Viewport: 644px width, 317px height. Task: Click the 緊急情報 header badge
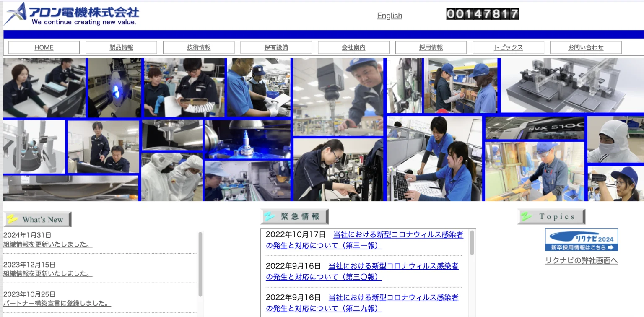point(294,217)
